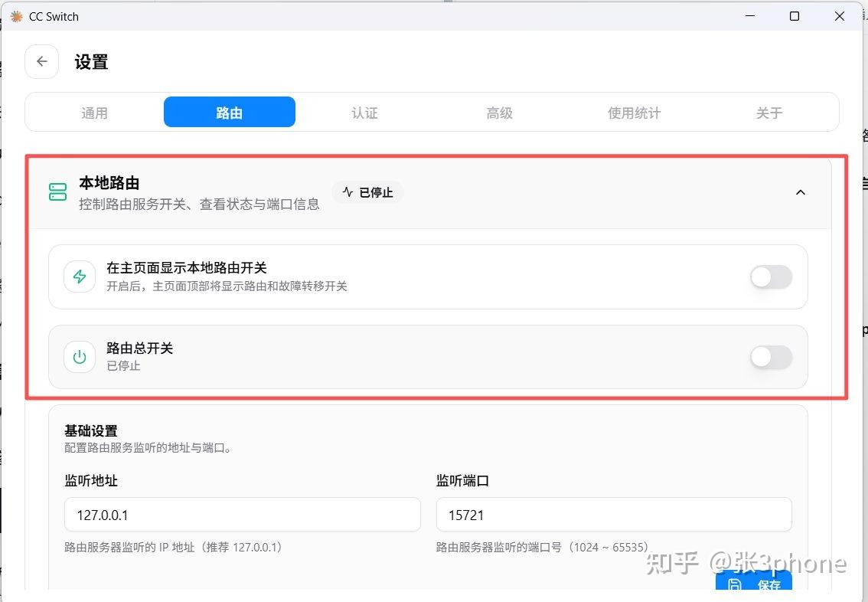Collapse the 本地路由 section chevron
This screenshot has height=602, width=868.
(x=801, y=192)
